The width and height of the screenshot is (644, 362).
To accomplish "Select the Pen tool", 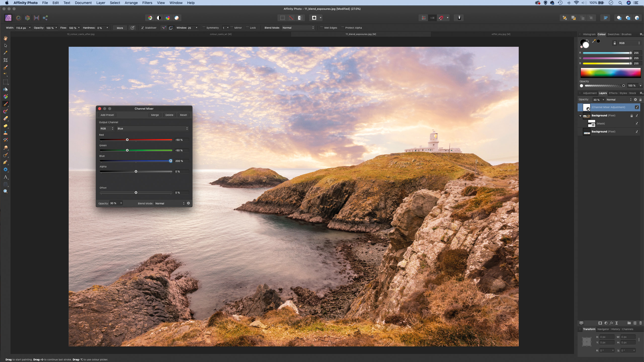I will pos(6,162).
